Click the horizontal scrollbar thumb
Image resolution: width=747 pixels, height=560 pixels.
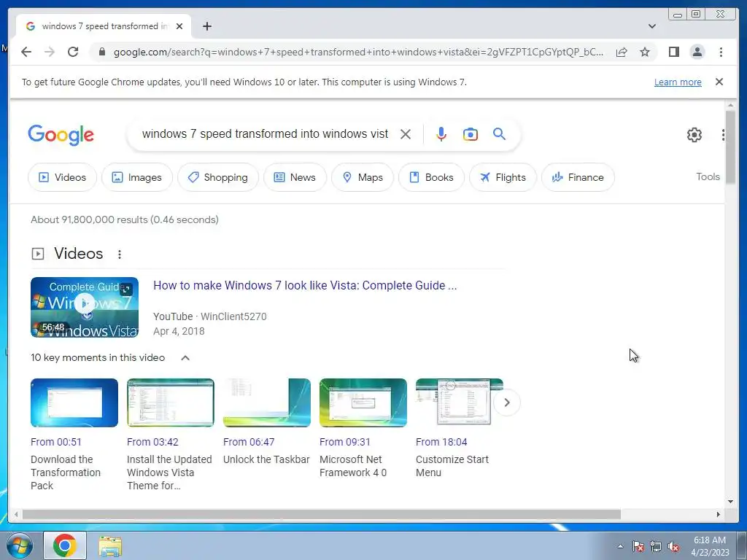(322, 514)
